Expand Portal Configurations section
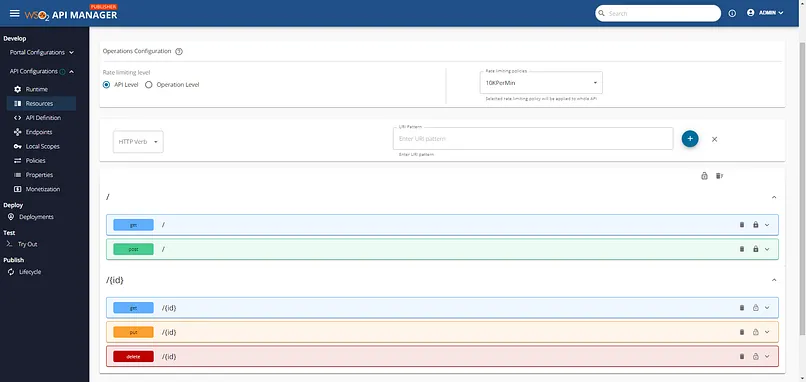 [x=42, y=52]
